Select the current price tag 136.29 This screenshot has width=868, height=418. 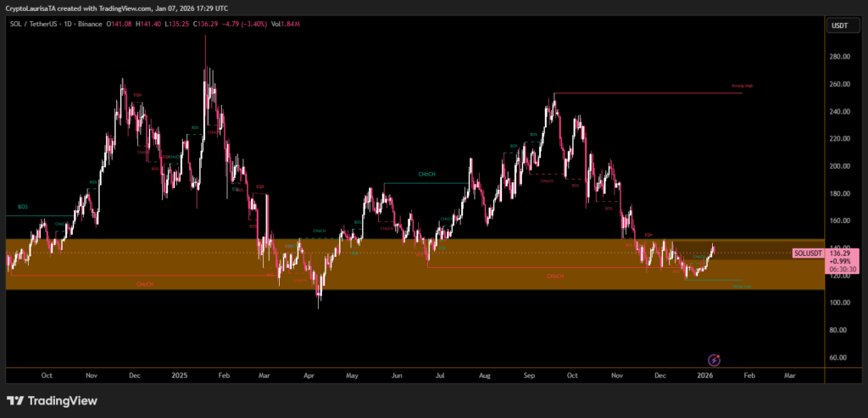(838, 253)
